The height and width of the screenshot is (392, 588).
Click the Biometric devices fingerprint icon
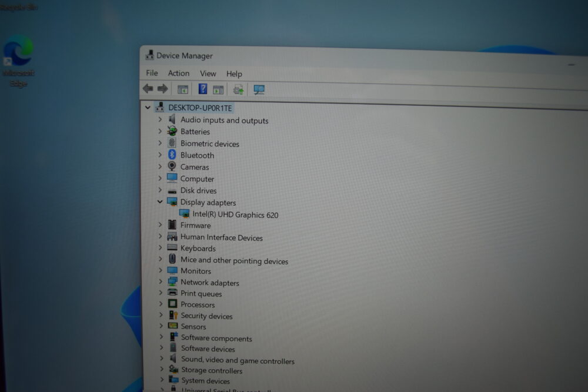tap(172, 143)
